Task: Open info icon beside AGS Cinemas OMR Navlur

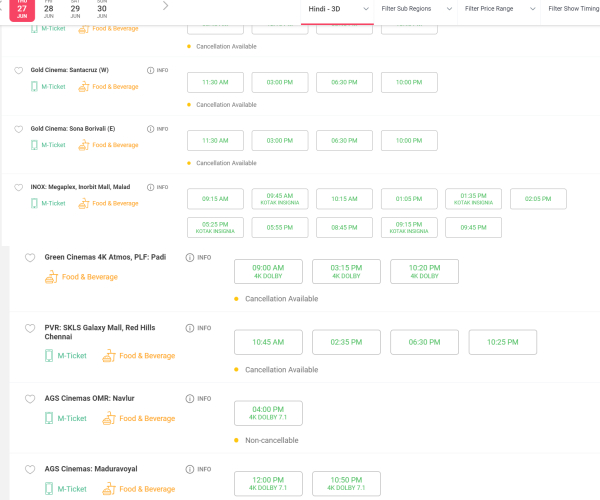Action: 190,399
